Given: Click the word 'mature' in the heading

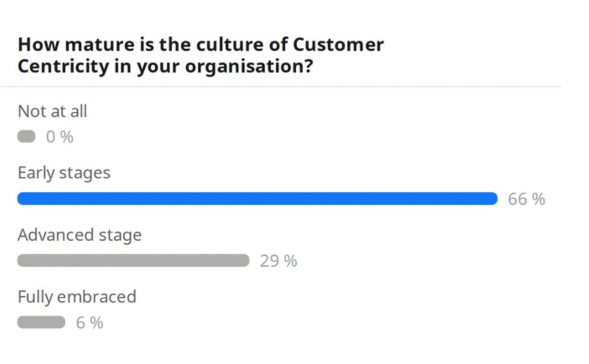Looking at the screenshot, I should 100,45.
